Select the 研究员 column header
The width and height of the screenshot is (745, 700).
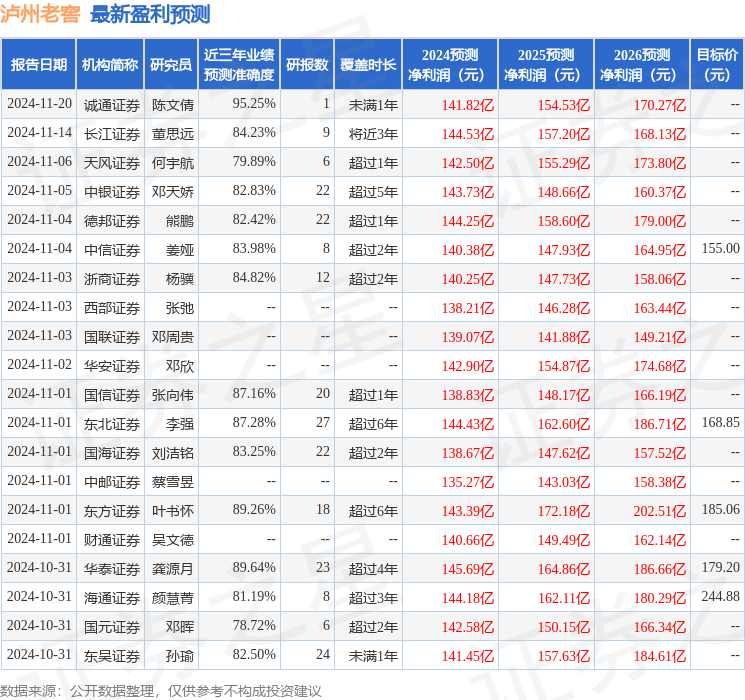171,65
